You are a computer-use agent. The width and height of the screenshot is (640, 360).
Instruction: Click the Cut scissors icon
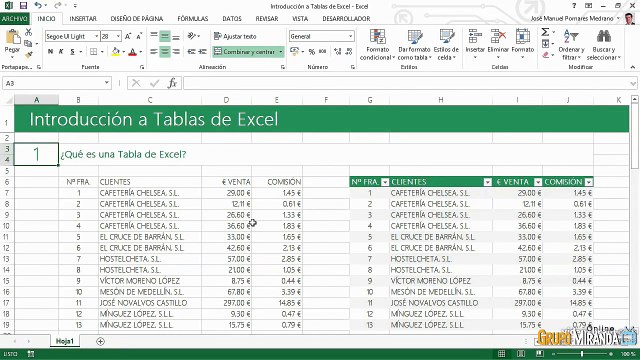(29, 32)
